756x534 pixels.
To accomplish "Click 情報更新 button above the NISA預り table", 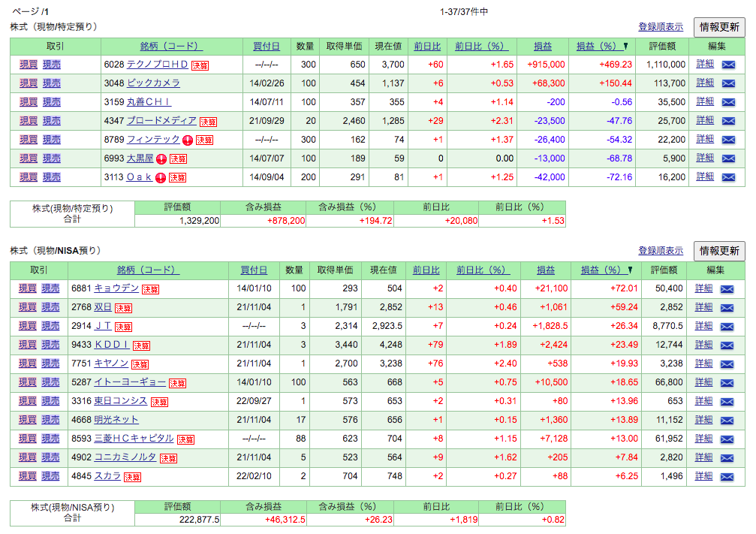I will [x=719, y=251].
